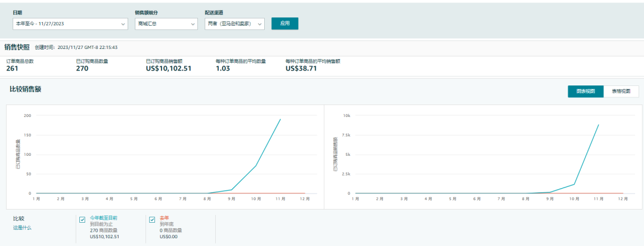Click the 11月 data point in units chart
Viewport: 644px width, 246px height.
click(x=280, y=119)
